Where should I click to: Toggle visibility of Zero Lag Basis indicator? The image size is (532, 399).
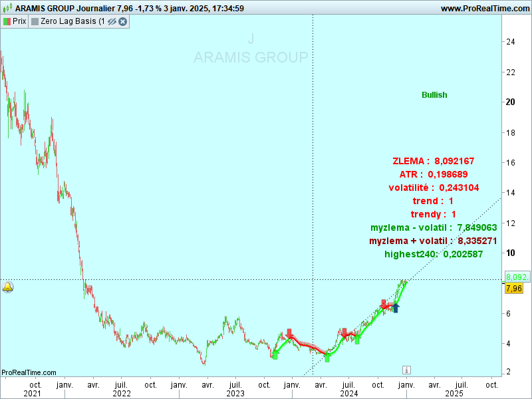coord(112,22)
